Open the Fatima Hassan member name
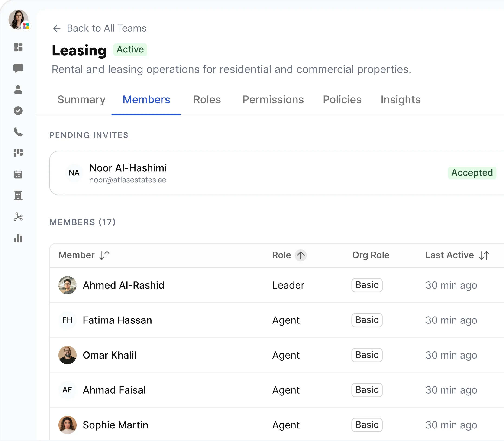 pyautogui.click(x=117, y=320)
